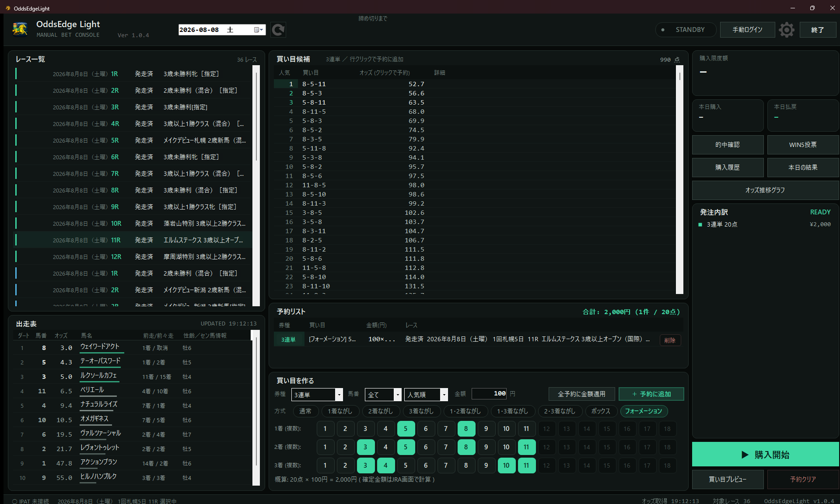Open the 券種 3連単 dropdown
The height and width of the screenshot is (504, 840).
[317, 394]
